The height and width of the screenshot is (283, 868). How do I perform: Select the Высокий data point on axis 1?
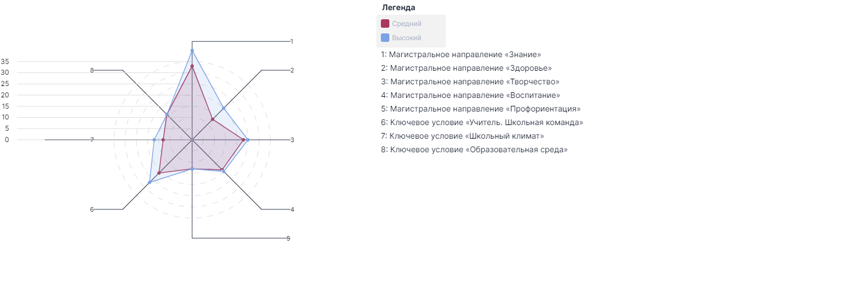(x=192, y=50)
